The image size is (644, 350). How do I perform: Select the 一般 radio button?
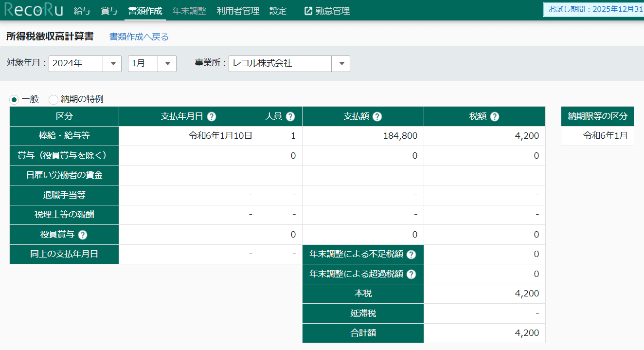(x=14, y=99)
